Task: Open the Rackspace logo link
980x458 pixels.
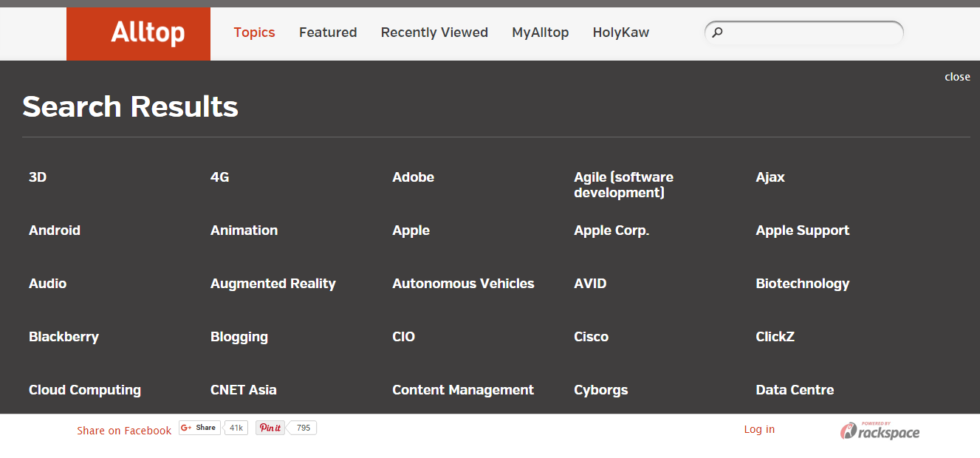Action: pos(880,431)
